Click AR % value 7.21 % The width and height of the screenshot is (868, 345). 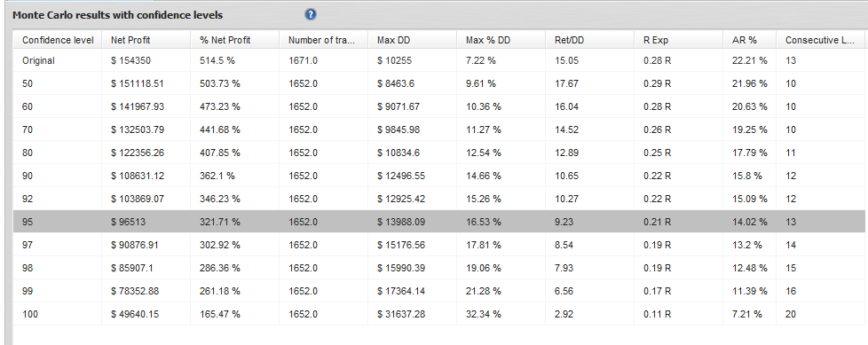click(x=746, y=314)
